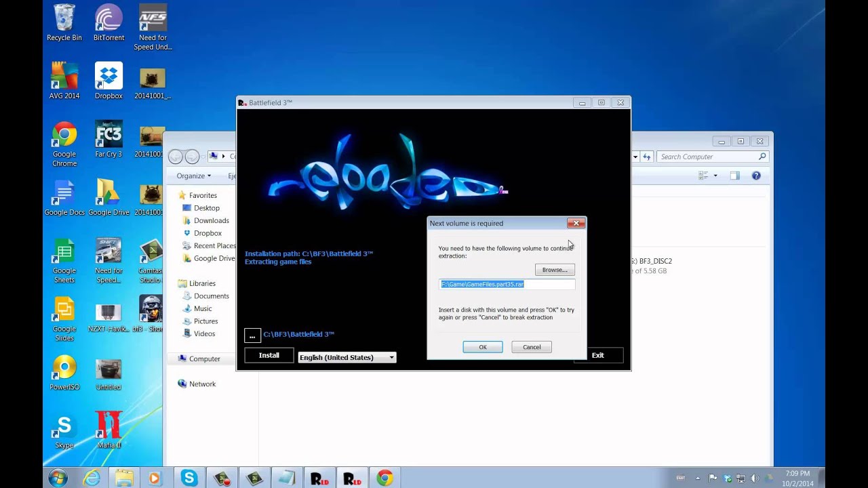Show hidden system tray icons arrow
This screenshot has height=488, width=868.
coord(698,479)
